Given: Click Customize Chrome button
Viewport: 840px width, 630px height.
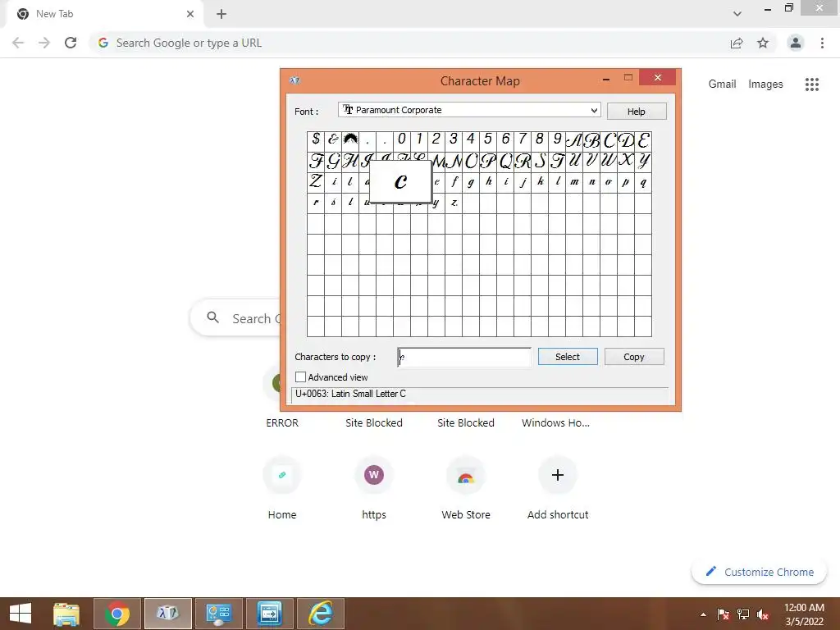Looking at the screenshot, I should 759,572.
